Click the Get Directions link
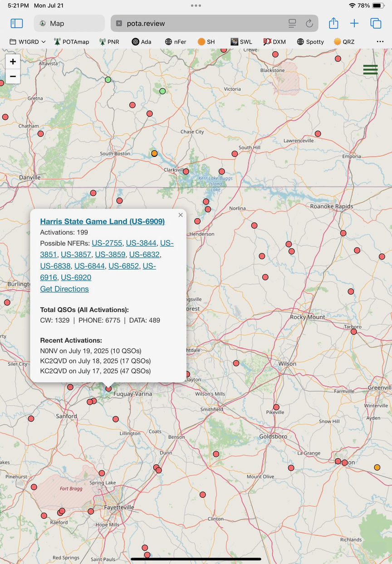 click(64, 289)
